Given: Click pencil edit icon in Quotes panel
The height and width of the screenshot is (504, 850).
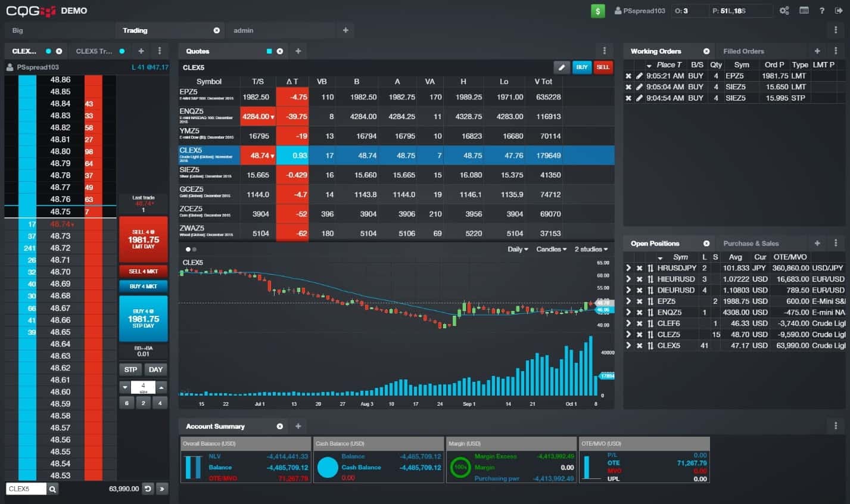Looking at the screenshot, I should point(561,67).
